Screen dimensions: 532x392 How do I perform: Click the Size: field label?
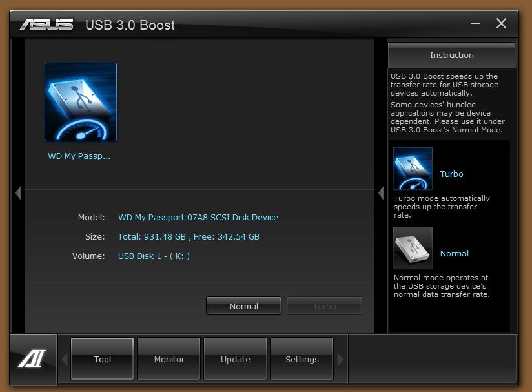[95, 236]
